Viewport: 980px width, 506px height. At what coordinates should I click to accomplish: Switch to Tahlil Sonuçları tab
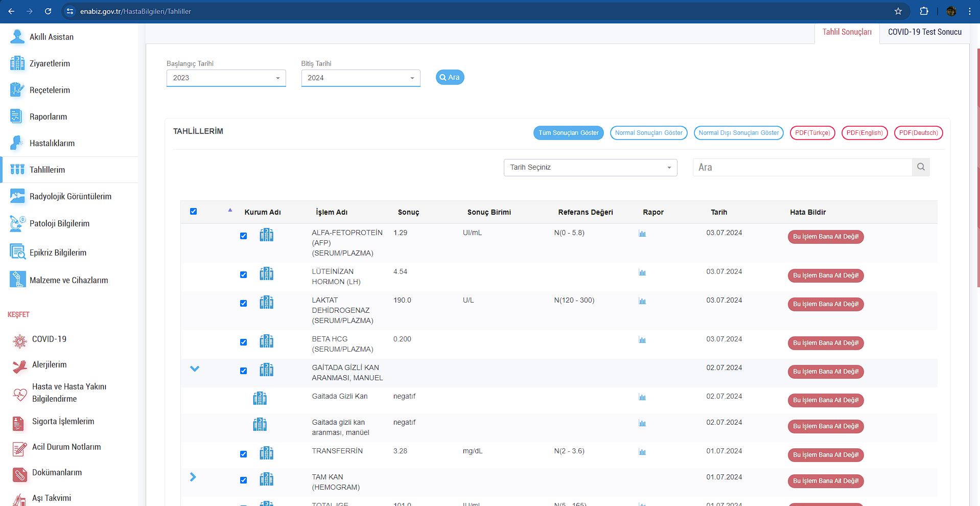[847, 32]
